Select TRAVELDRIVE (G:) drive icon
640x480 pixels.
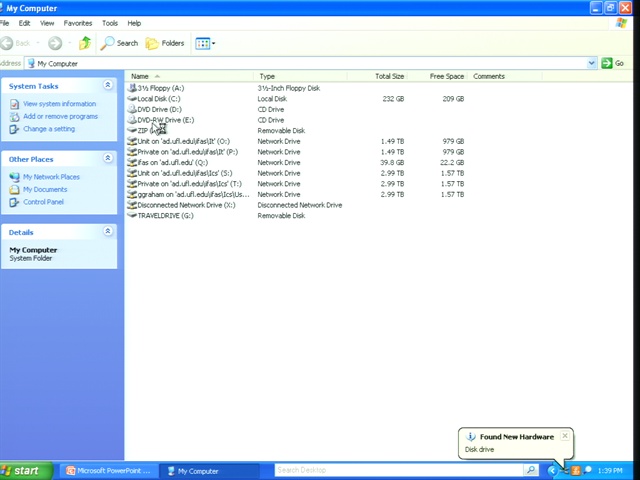tap(132, 215)
